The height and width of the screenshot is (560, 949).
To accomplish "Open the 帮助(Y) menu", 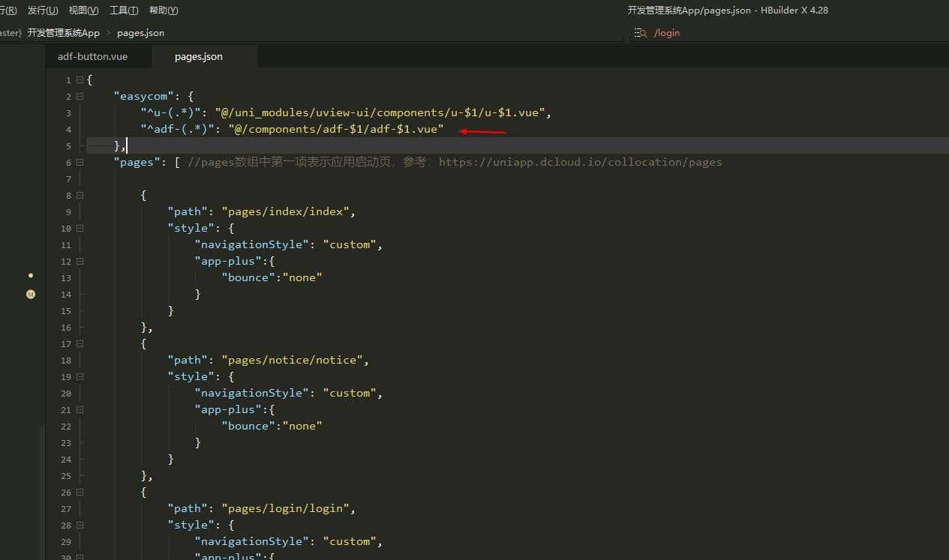I will [x=164, y=10].
